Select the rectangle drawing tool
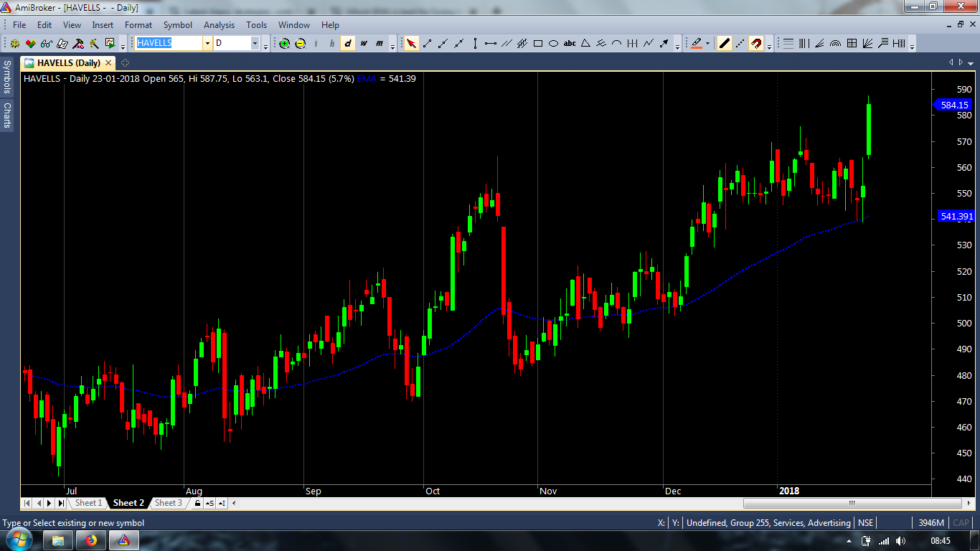This screenshot has width=980, height=551. coord(538,43)
